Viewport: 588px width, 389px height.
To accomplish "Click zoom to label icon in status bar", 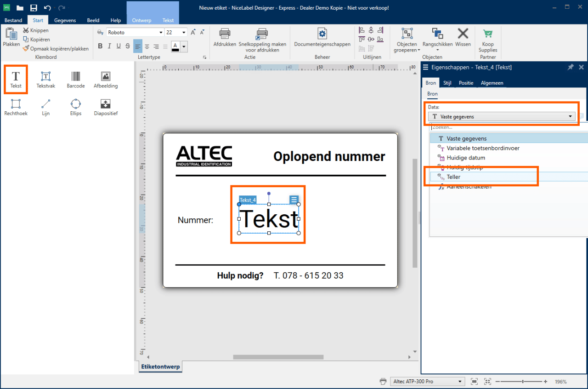I will (x=475, y=382).
